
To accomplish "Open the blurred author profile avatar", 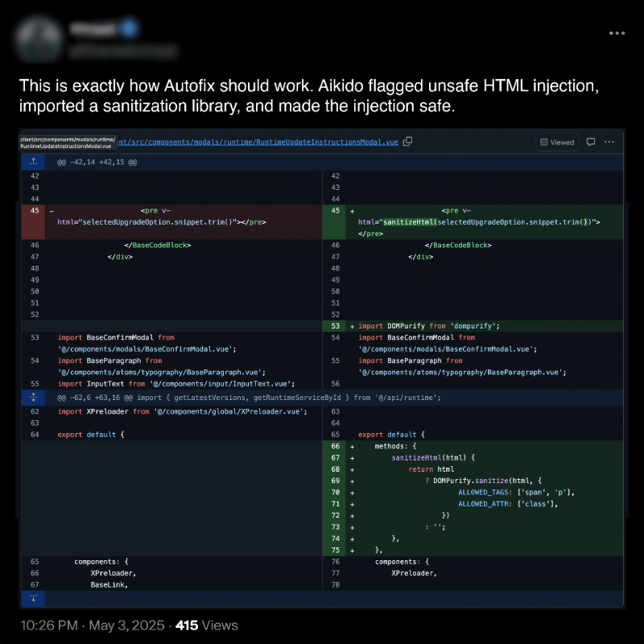I will pos(39,39).
